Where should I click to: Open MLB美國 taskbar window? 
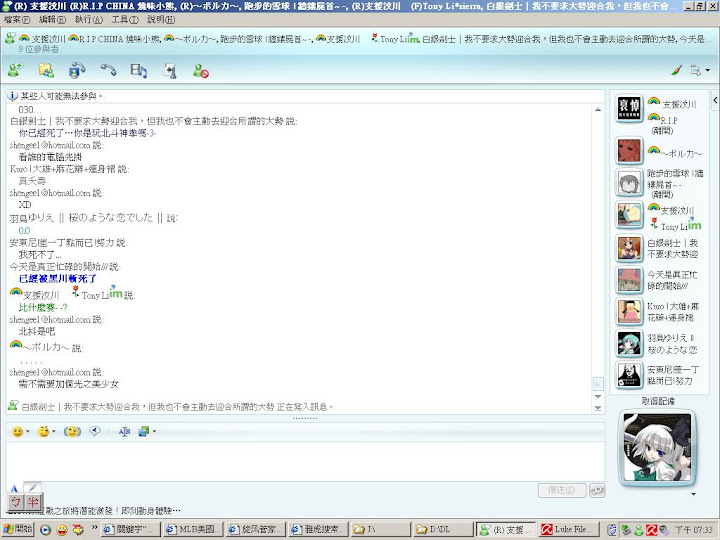[x=193, y=529]
